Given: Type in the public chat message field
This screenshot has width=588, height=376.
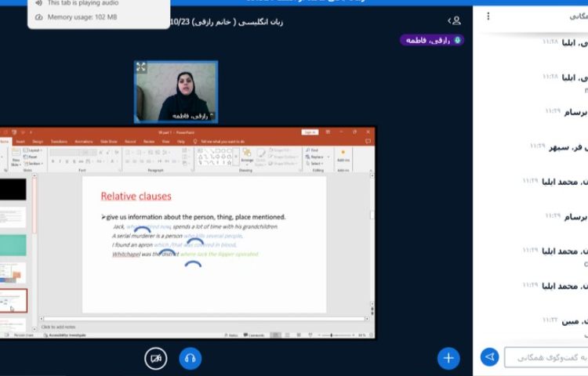Looking at the screenshot, I should point(545,357).
